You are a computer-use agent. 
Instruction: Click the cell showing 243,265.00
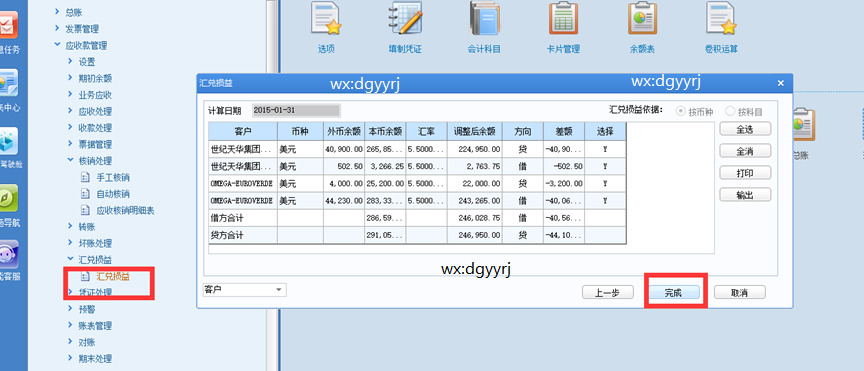474,201
